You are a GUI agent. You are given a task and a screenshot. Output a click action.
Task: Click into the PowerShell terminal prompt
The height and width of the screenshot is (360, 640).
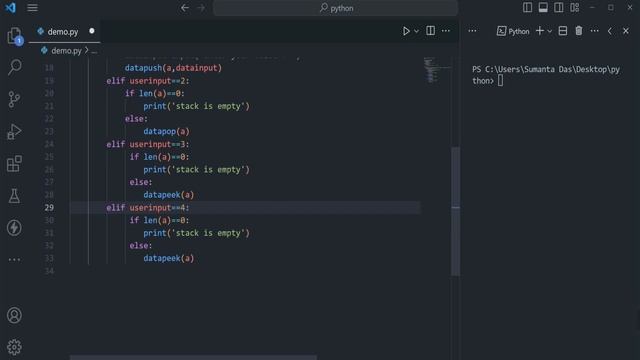[x=500, y=81]
